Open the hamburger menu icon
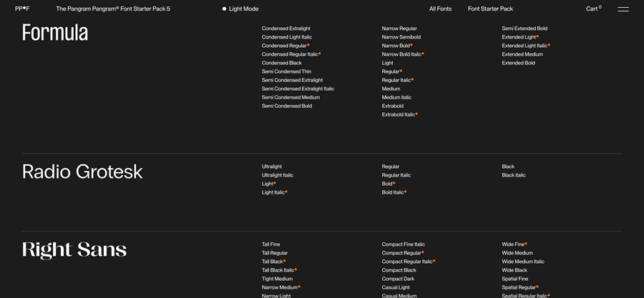 tap(623, 9)
